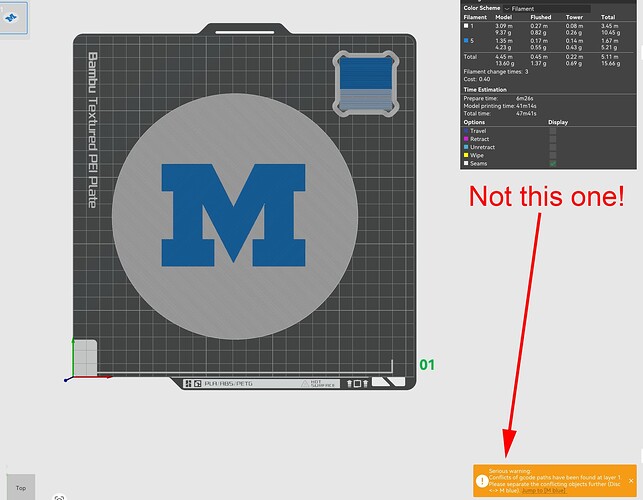Click filament 1 white color swatch

[x=466, y=26]
